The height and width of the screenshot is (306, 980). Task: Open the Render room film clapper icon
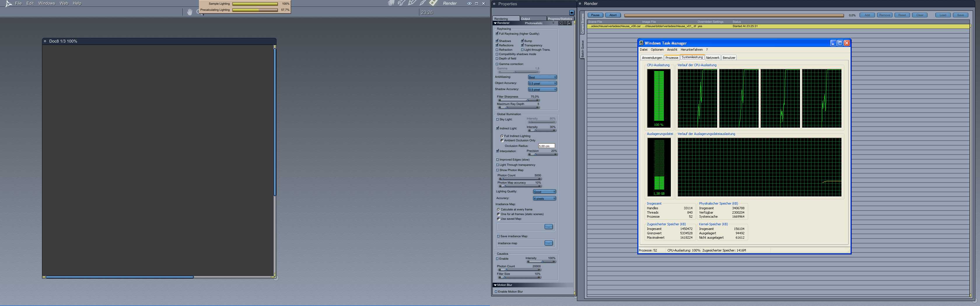[433, 3]
